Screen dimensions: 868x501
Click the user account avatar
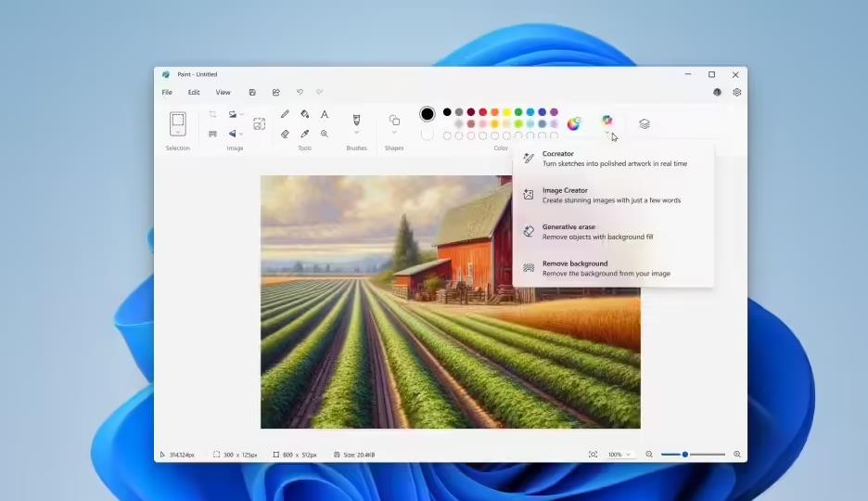[x=718, y=93]
